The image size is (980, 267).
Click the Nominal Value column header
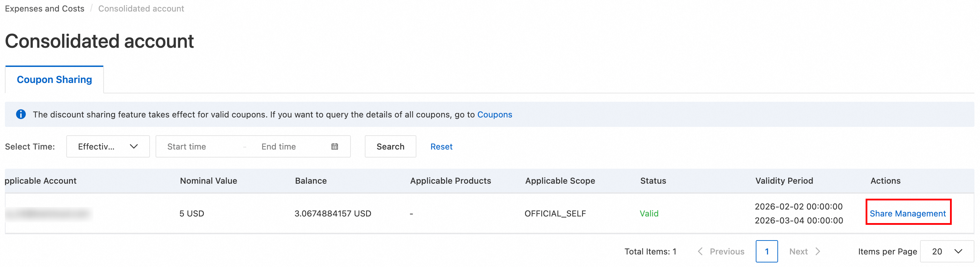click(209, 181)
